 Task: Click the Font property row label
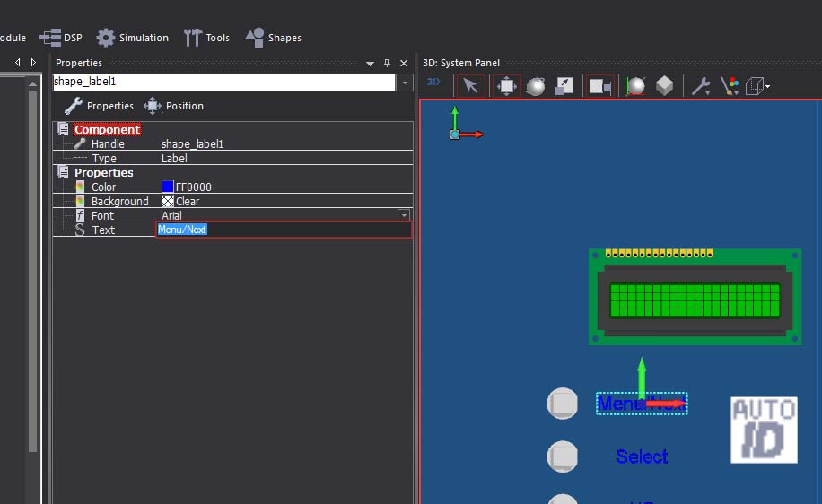(x=102, y=215)
